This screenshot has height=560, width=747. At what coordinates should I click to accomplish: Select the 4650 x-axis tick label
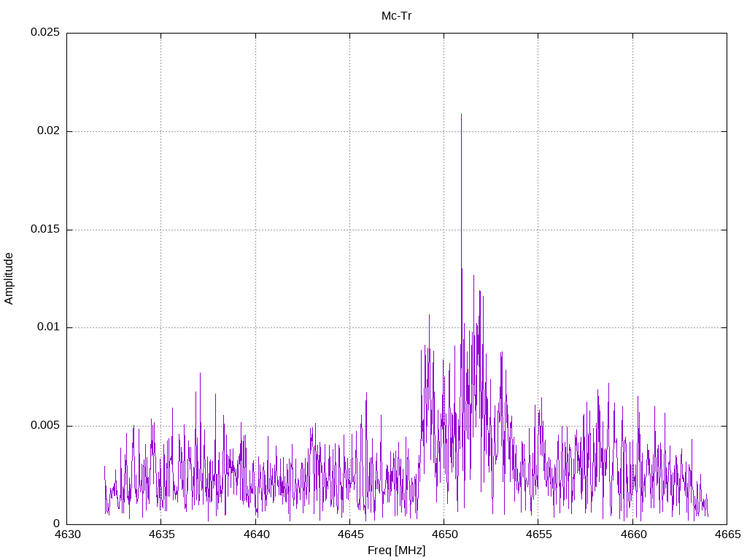[x=444, y=535]
